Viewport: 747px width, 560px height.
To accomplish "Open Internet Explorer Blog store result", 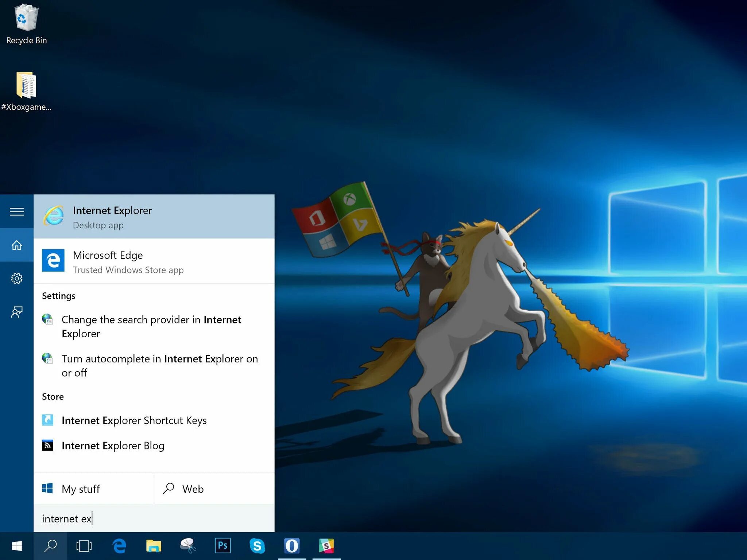I will click(113, 446).
